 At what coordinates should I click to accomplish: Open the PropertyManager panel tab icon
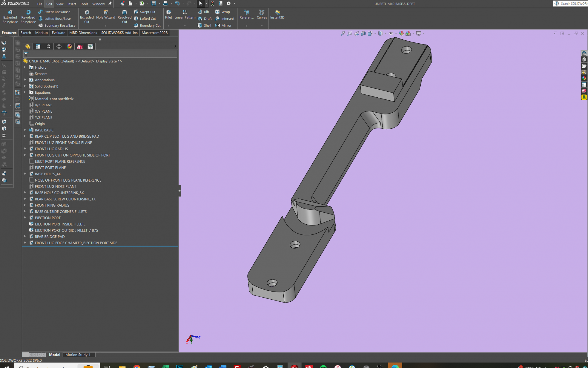tap(38, 47)
